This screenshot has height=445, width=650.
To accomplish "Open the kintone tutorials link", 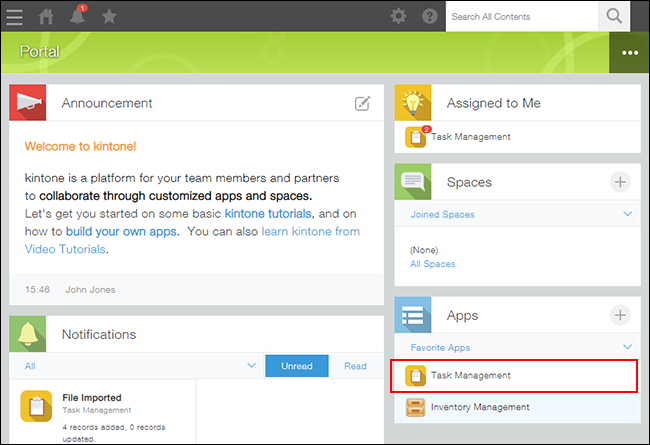I will 269,213.
